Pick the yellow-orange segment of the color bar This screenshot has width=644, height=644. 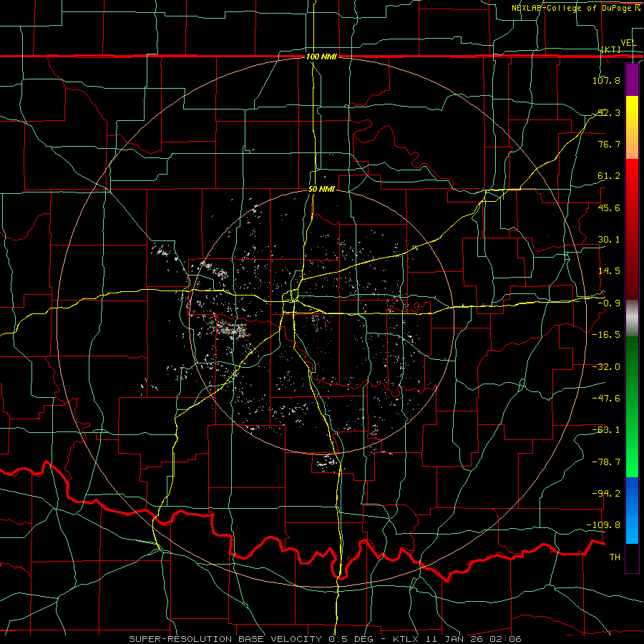pyautogui.click(x=632, y=127)
